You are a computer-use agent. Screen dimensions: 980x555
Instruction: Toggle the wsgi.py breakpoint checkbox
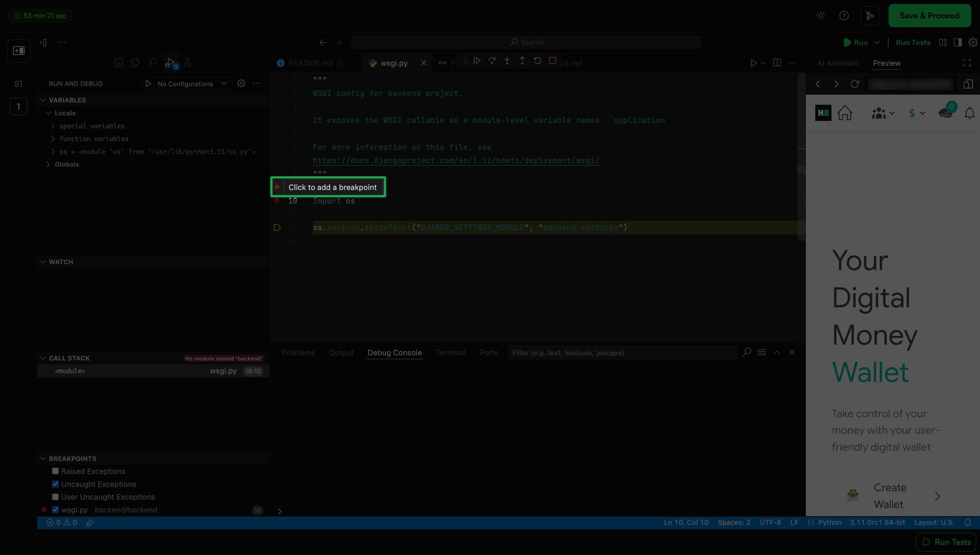click(56, 510)
